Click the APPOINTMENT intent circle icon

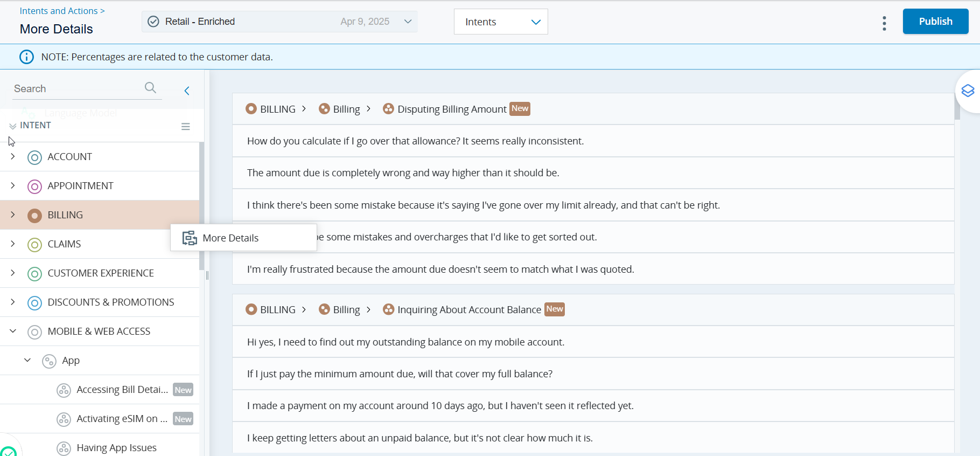click(x=34, y=186)
